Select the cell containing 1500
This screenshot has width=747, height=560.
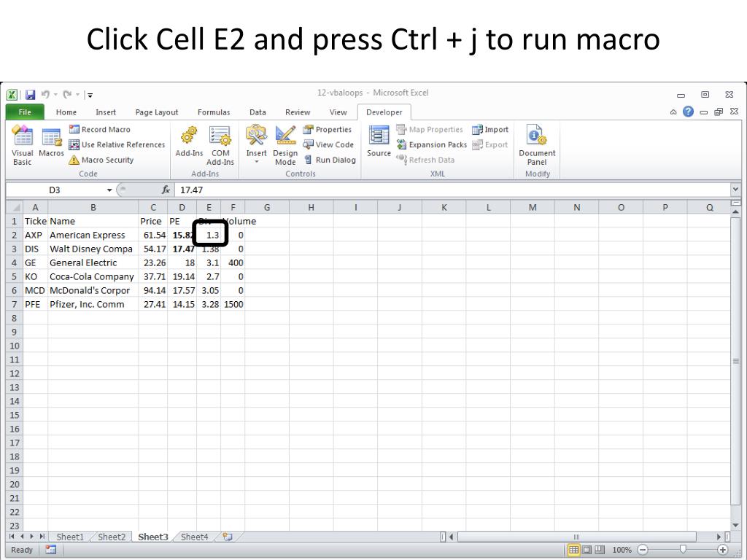click(233, 304)
